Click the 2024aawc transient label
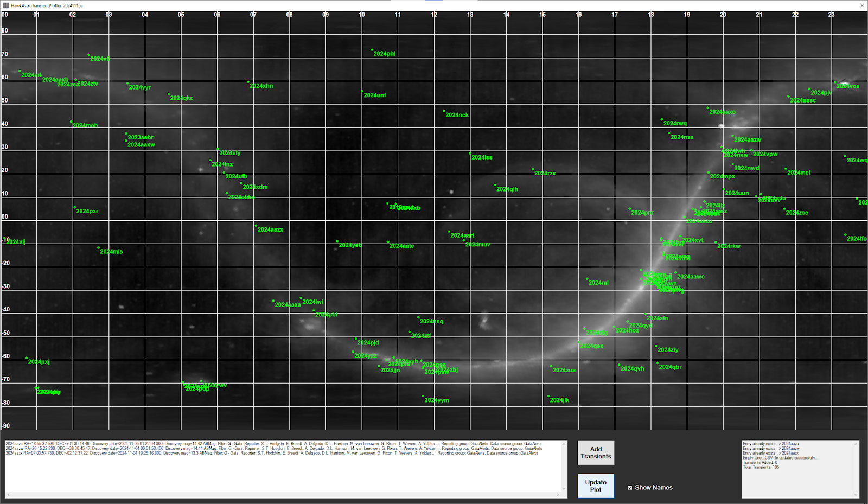 click(x=691, y=277)
